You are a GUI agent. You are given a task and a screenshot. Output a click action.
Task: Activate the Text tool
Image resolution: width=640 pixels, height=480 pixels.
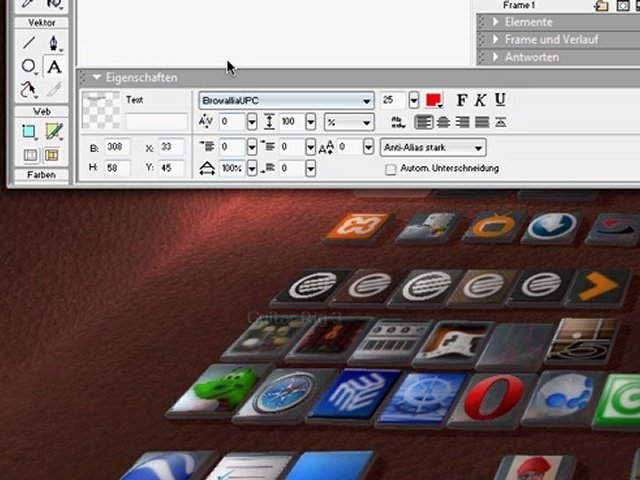pos(53,67)
